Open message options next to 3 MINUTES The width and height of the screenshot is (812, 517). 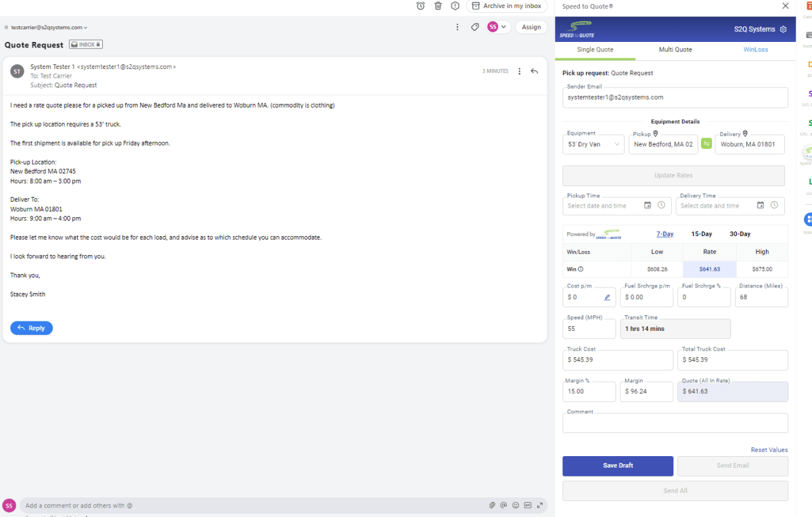[520, 71]
